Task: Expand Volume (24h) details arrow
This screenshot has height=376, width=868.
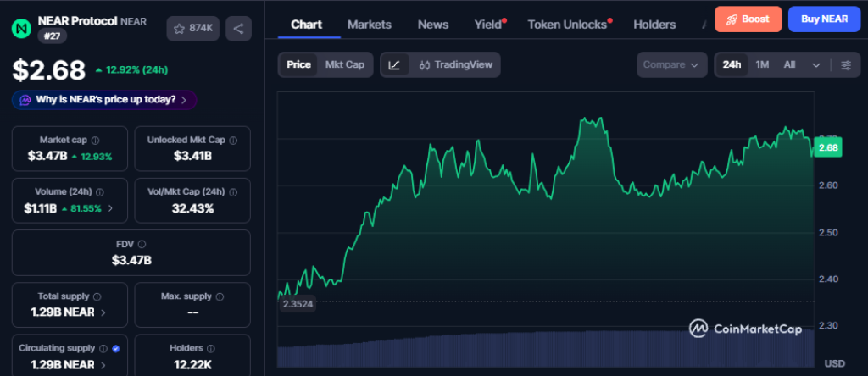Action: (110, 209)
